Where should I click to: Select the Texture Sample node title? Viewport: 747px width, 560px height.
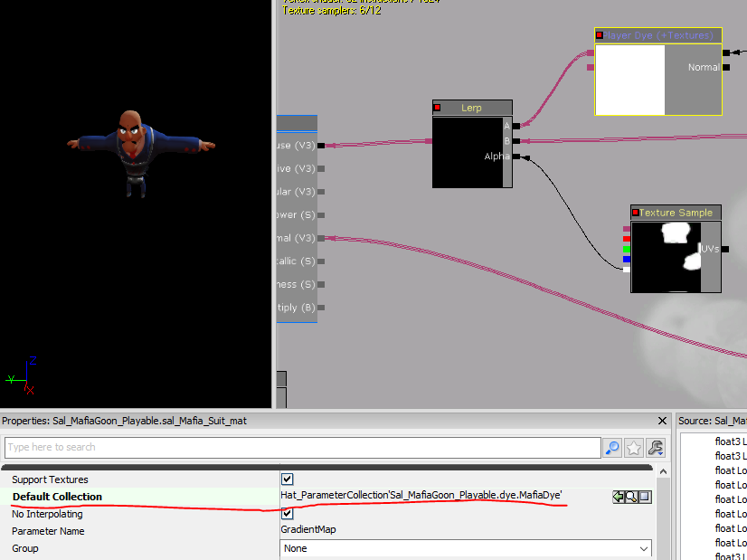tap(676, 213)
